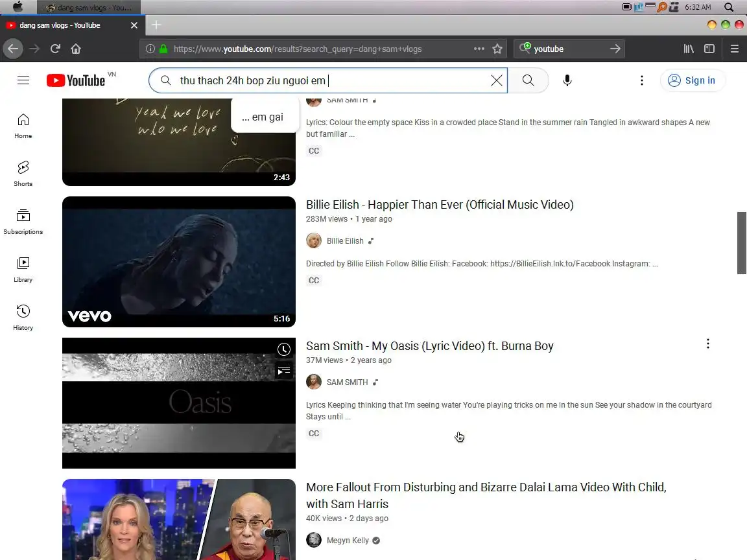Bookmark this page with the star
The width and height of the screenshot is (747, 560).
[497, 49]
